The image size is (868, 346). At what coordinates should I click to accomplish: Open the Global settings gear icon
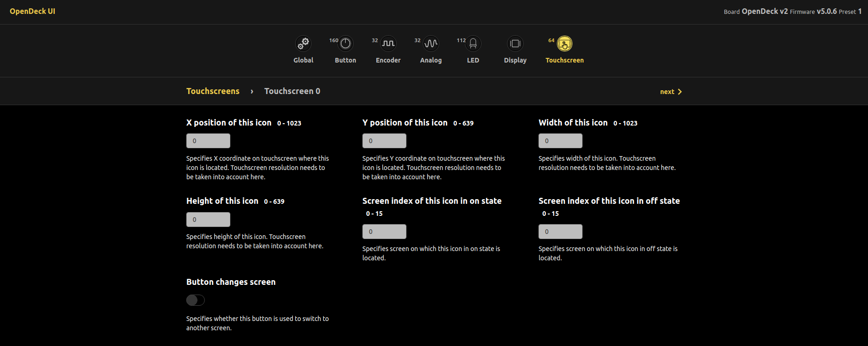pos(304,44)
